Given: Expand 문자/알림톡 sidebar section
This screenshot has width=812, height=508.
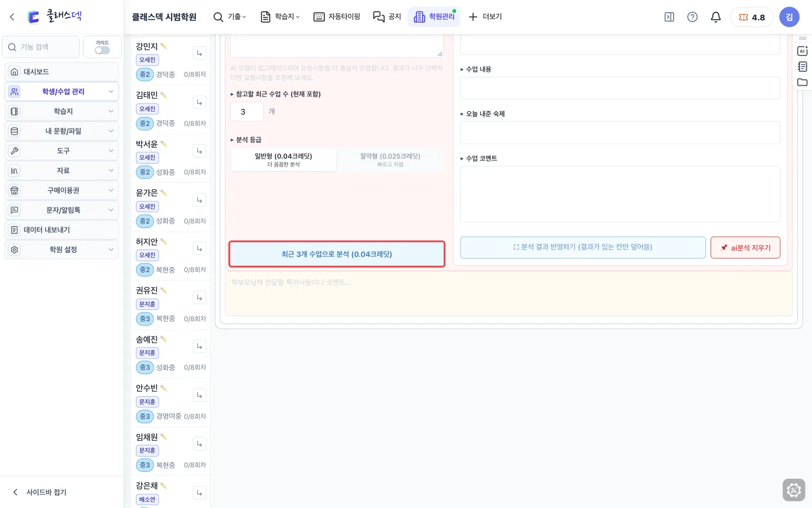Looking at the screenshot, I should coord(62,210).
